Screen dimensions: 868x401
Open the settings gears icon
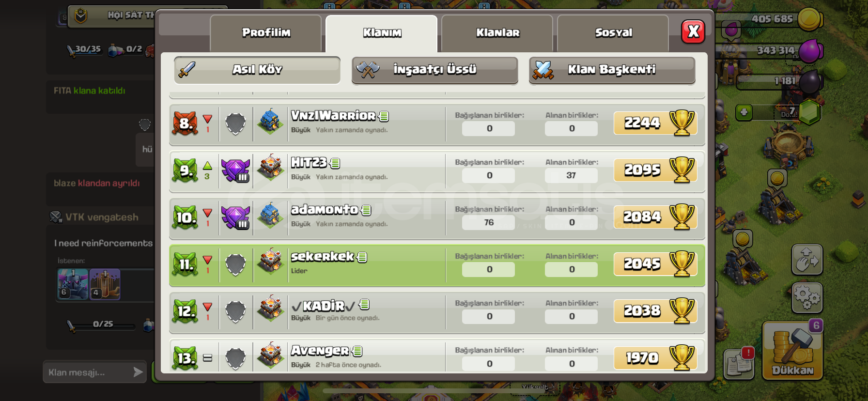point(807,297)
